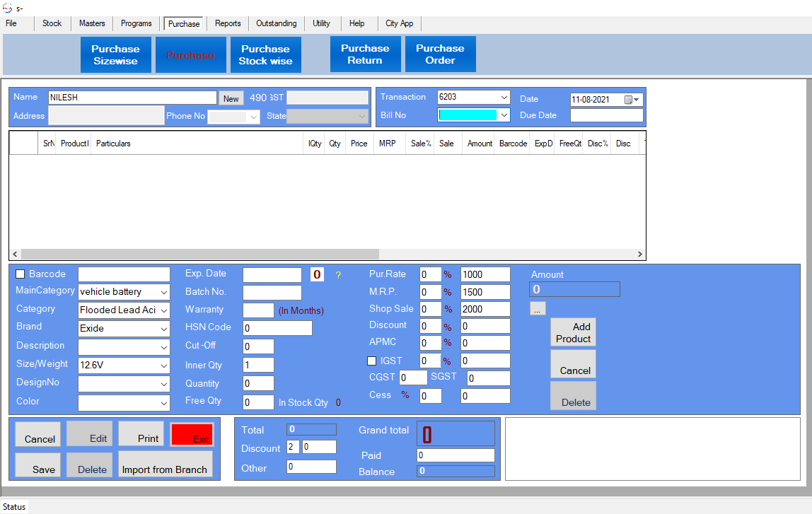Open the Brand dropdown showing Exide

click(164, 329)
